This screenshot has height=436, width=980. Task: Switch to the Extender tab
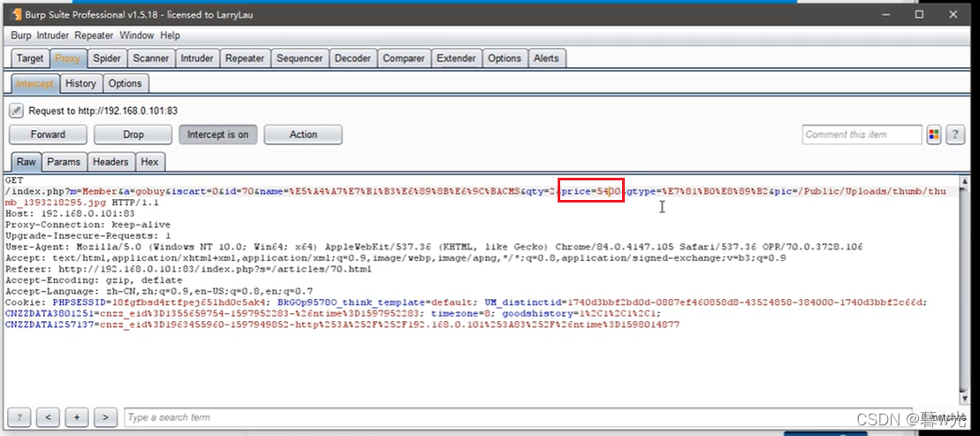click(x=456, y=58)
